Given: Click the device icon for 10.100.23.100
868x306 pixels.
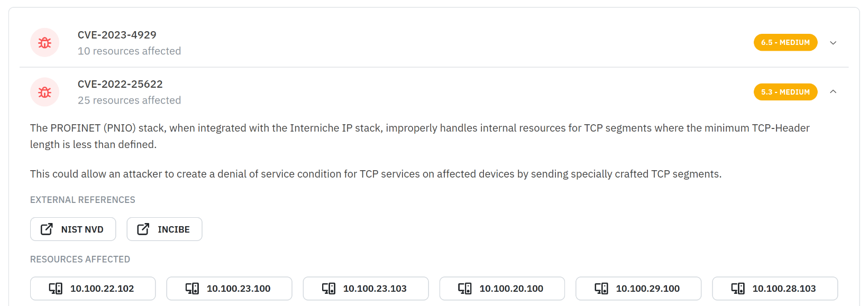Looking at the screenshot, I should coord(192,289).
